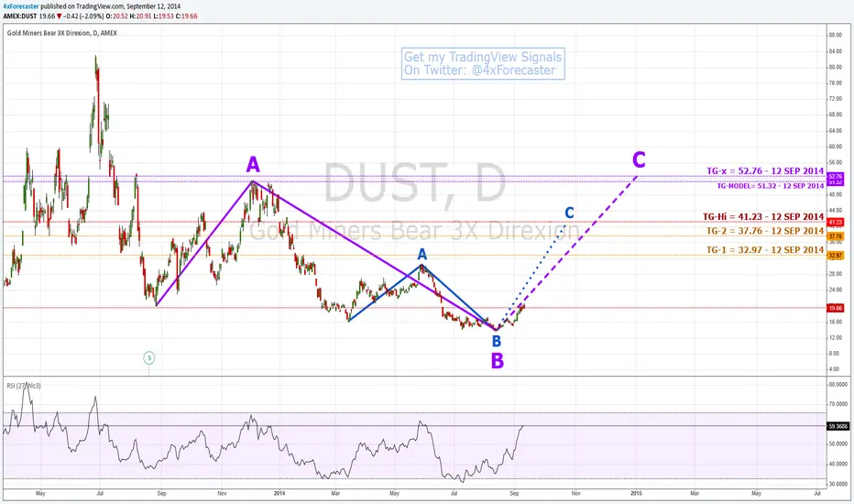Click the TG-x = 52.76 target label
This screenshot has width=854, height=504.
[765, 170]
